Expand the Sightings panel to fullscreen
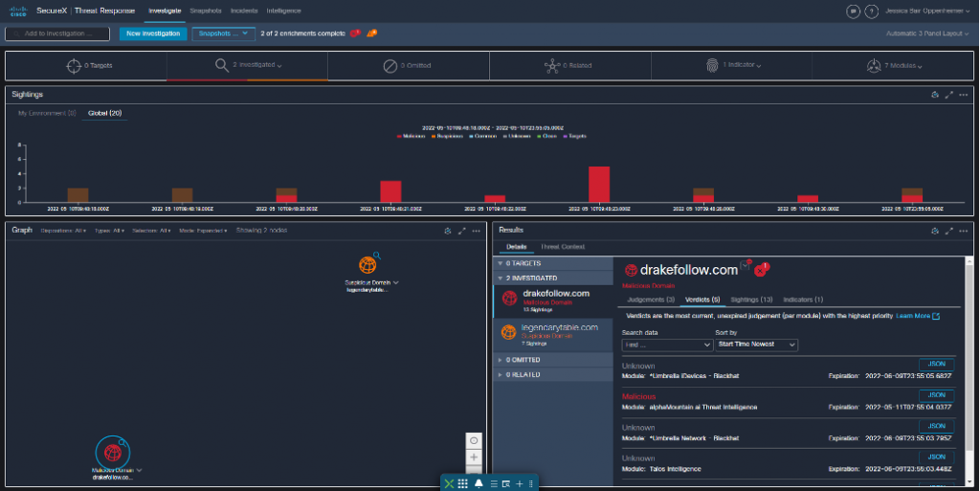The width and height of the screenshot is (980, 491). point(948,95)
